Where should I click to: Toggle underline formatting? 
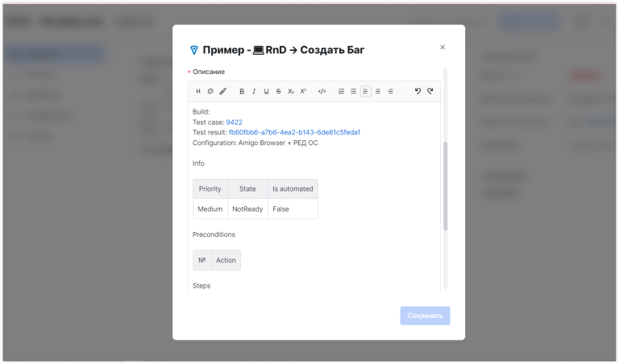(x=267, y=92)
